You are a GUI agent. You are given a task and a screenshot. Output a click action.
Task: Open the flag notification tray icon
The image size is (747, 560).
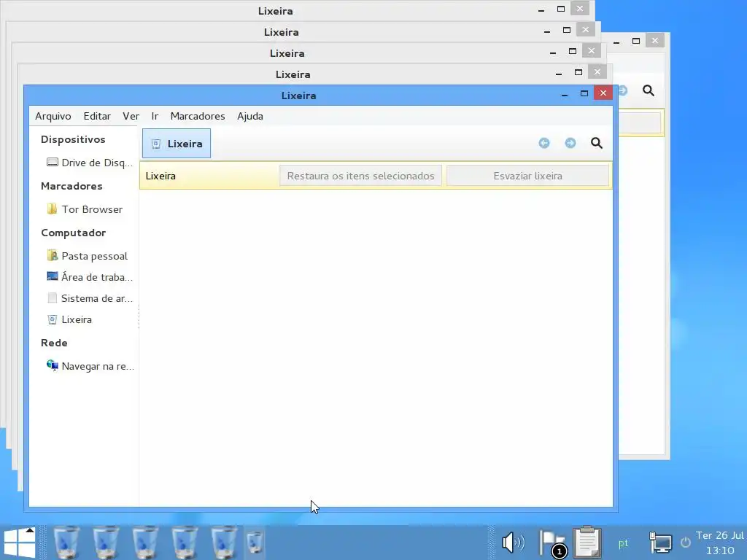(552, 542)
